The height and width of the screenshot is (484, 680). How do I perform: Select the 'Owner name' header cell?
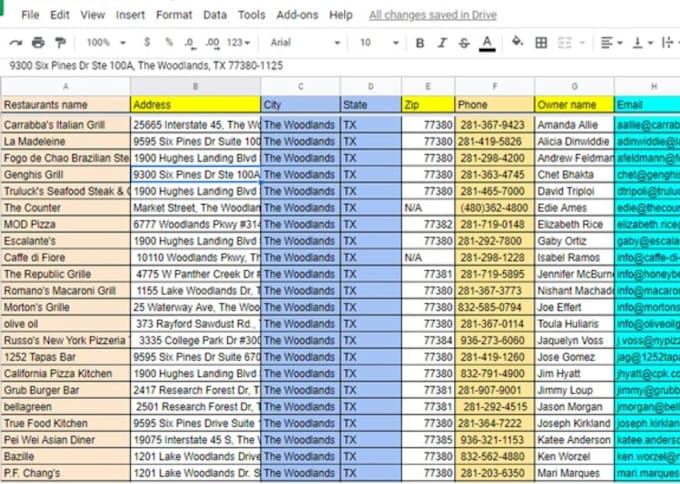tap(574, 105)
